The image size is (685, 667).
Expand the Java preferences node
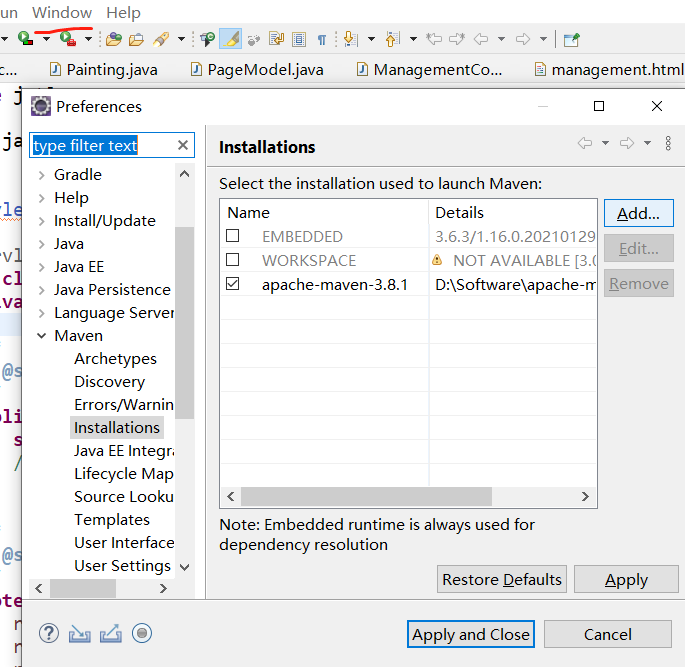[42, 244]
